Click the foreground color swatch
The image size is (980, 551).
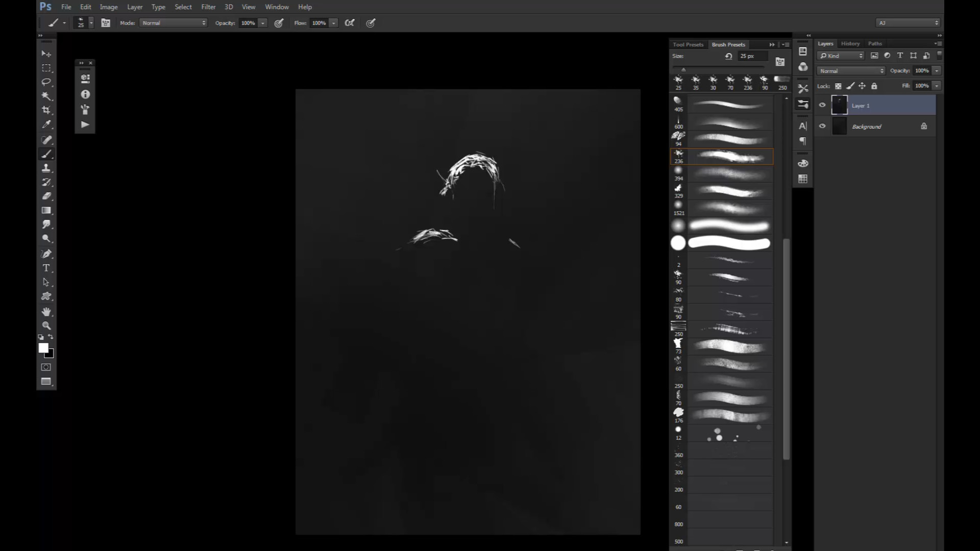(43, 348)
